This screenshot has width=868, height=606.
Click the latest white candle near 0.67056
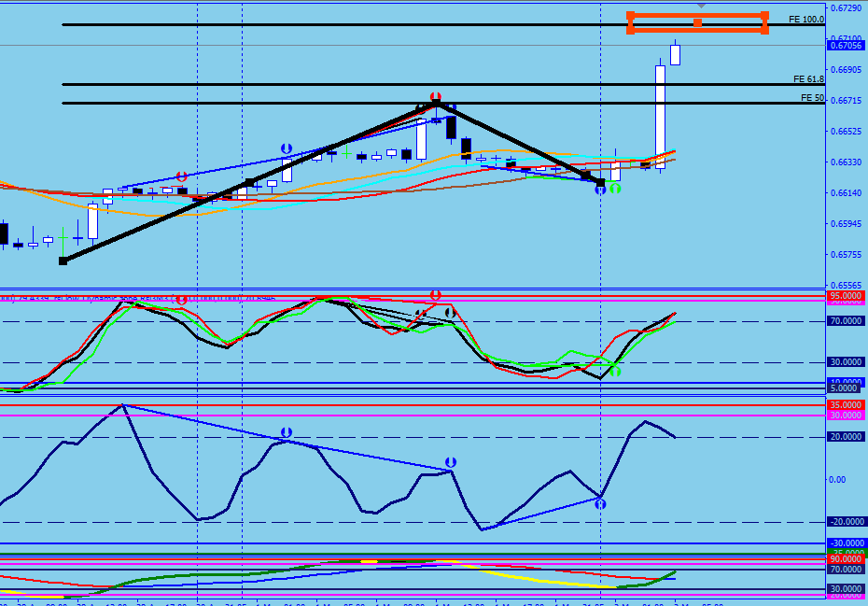click(x=676, y=55)
